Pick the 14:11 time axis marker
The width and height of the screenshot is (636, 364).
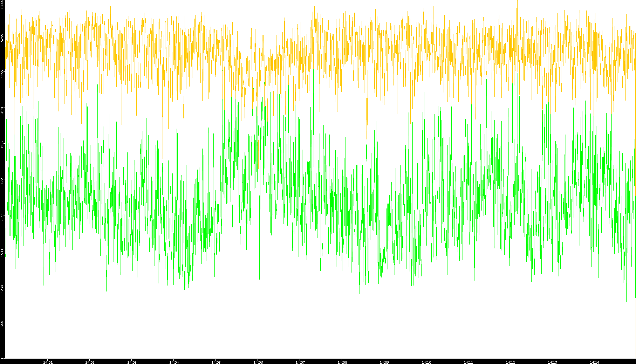468,362
